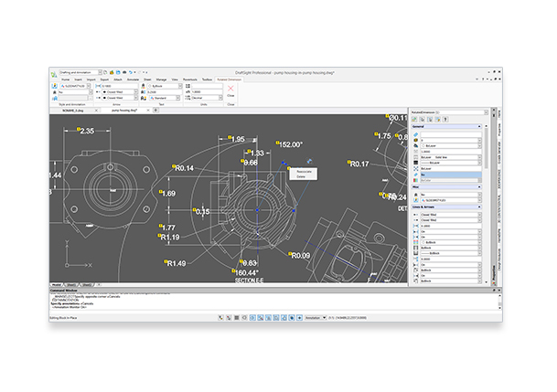
Task: Open the Home ribbon tab
Action: [66, 79]
